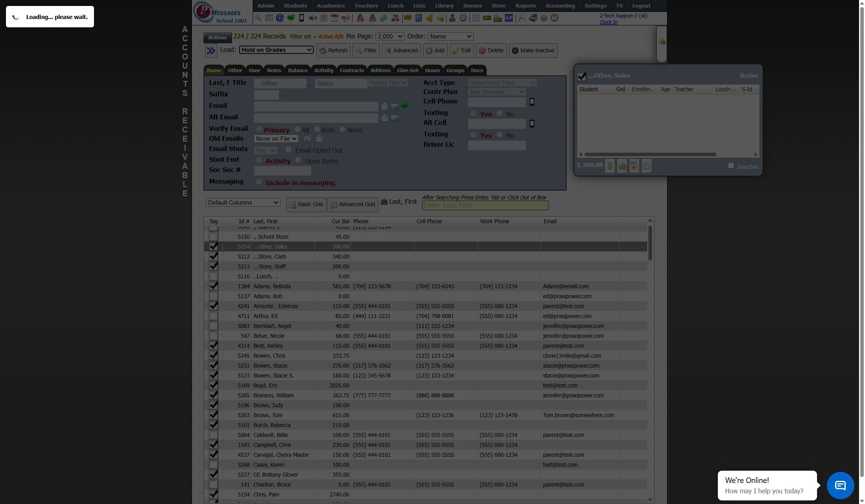Toggle the tag checkbox for Adams, Bob
Viewport: 865px width, 504px height.
pos(213,296)
